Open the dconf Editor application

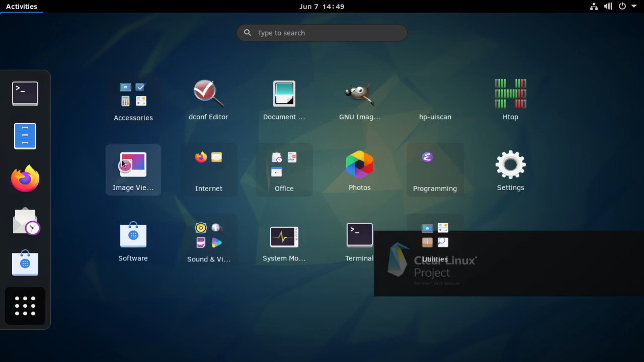click(208, 101)
